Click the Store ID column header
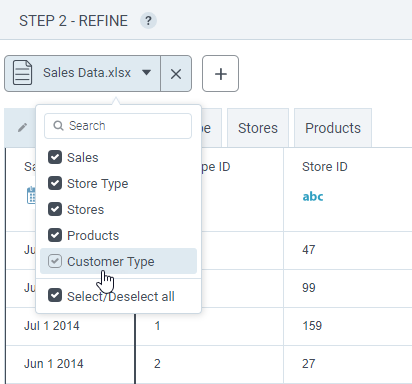 pos(325,167)
